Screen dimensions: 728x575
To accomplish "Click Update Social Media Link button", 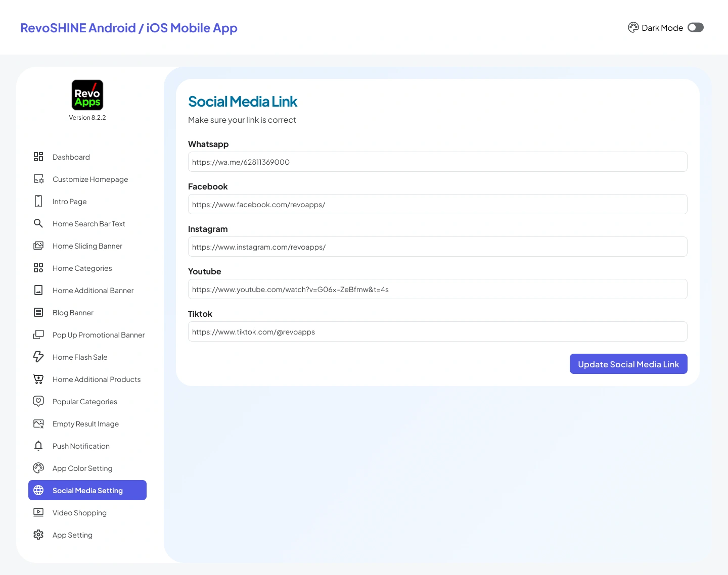I will coord(628,364).
